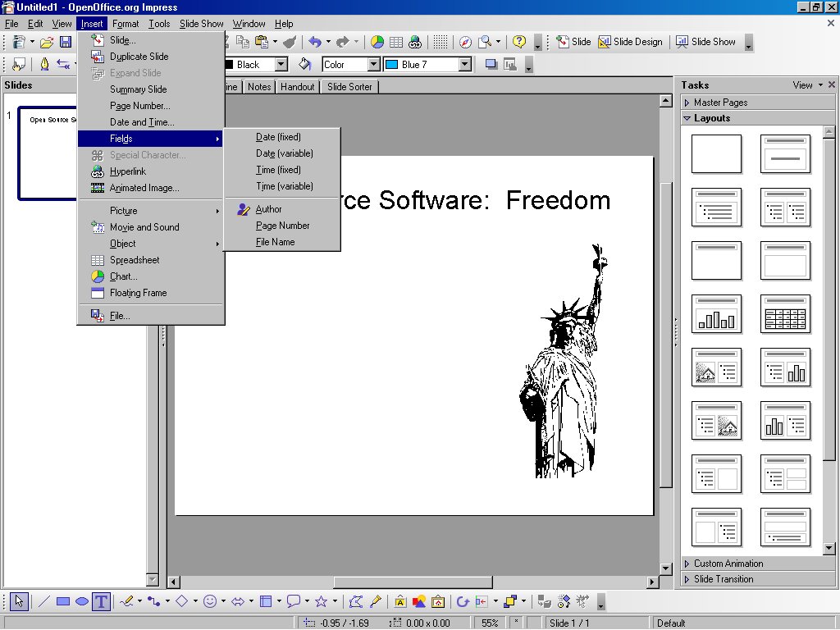840x630 pixels.
Task: Click the Undo arrow icon
Action: (314, 42)
